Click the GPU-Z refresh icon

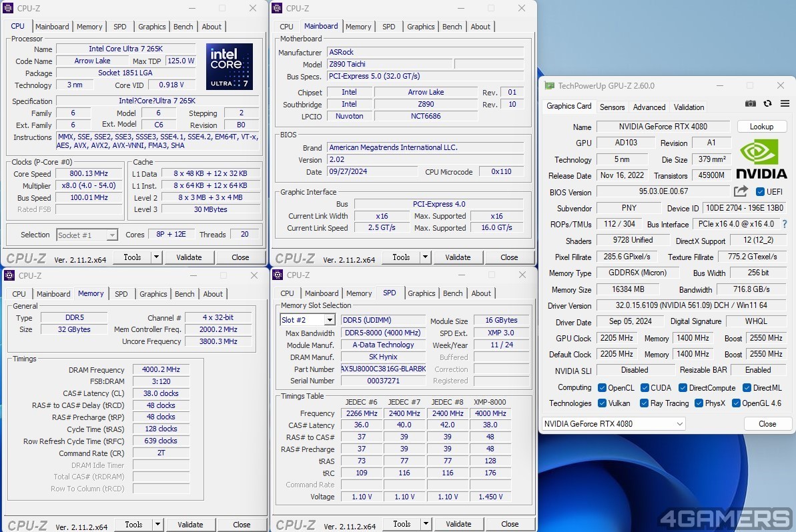click(767, 103)
